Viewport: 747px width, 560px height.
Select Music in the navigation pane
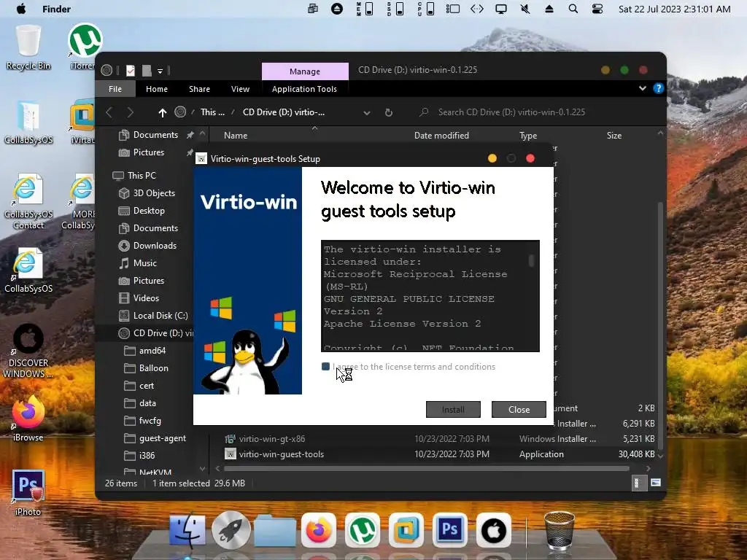point(138,263)
